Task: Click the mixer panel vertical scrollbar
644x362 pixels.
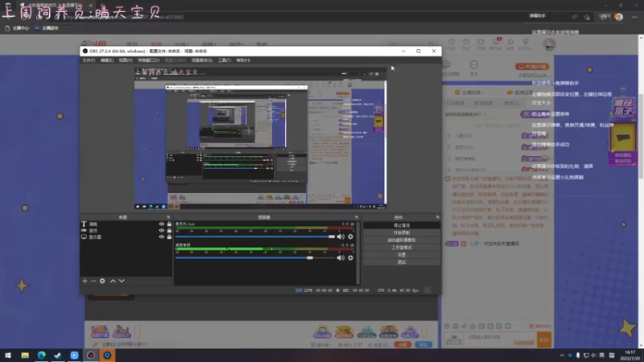Action: pyautogui.click(x=358, y=253)
